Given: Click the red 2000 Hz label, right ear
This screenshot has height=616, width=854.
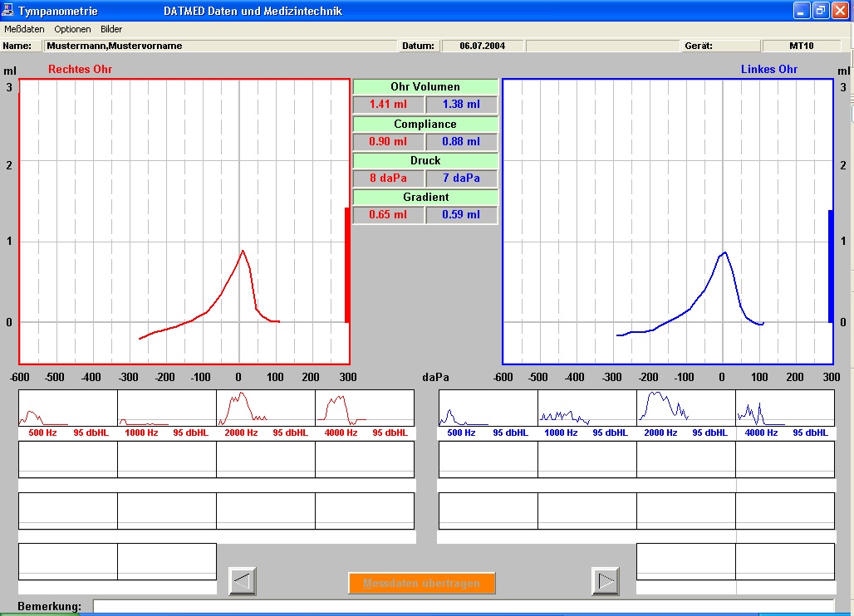Looking at the screenshot, I should click(241, 433).
